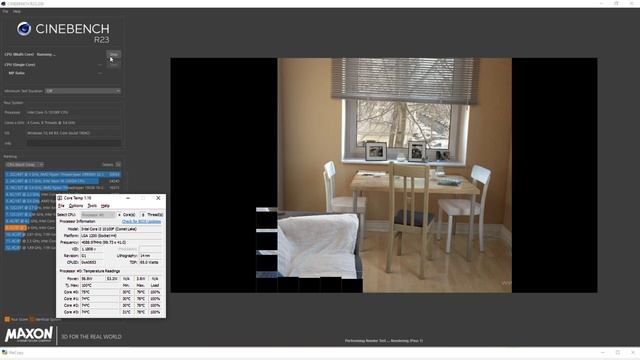This screenshot has width=640, height=360.
Task: Minimize the Core Temp window
Action: [128, 198]
